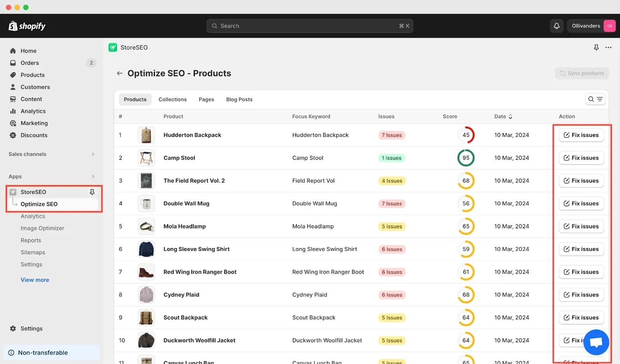Click Fix issues for Scout Backpack
620x364 pixels.
click(581, 318)
